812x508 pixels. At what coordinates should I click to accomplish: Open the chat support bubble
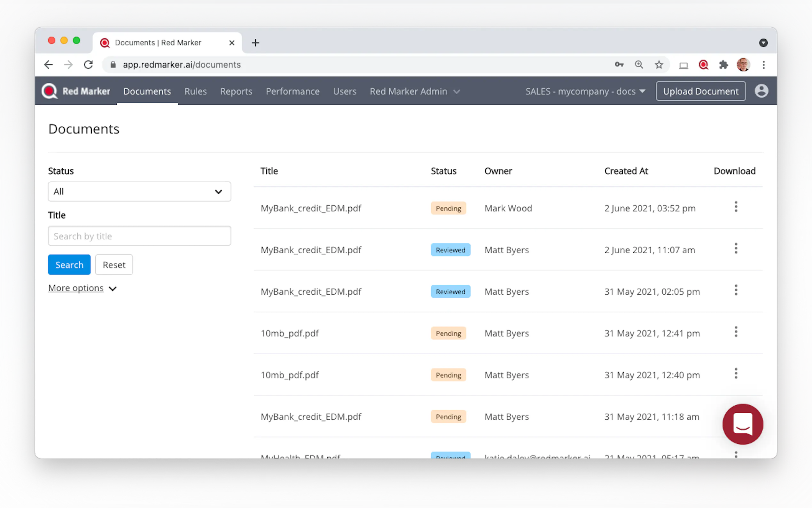743,424
